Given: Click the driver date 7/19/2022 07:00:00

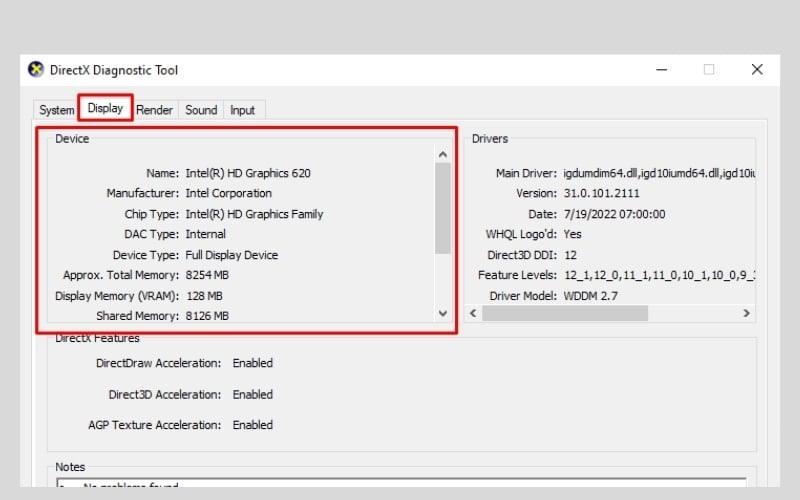Looking at the screenshot, I should 614,214.
